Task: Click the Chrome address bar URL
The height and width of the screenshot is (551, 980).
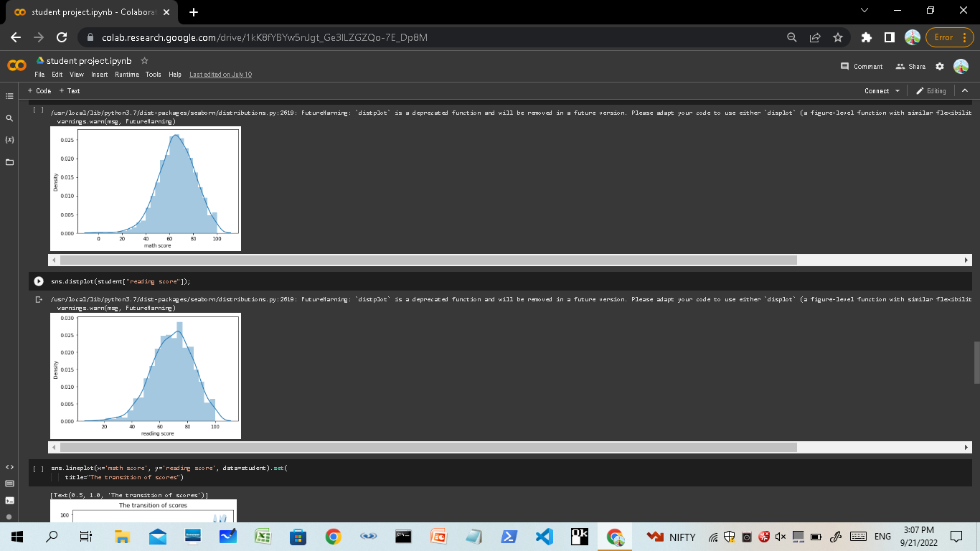Action: 265,37
